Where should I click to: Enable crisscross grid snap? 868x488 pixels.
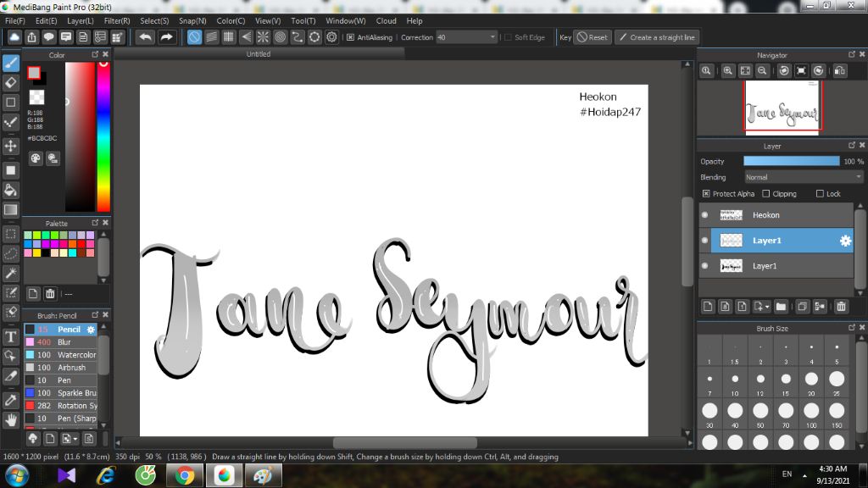pyautogui.click(x=229, y=37)
